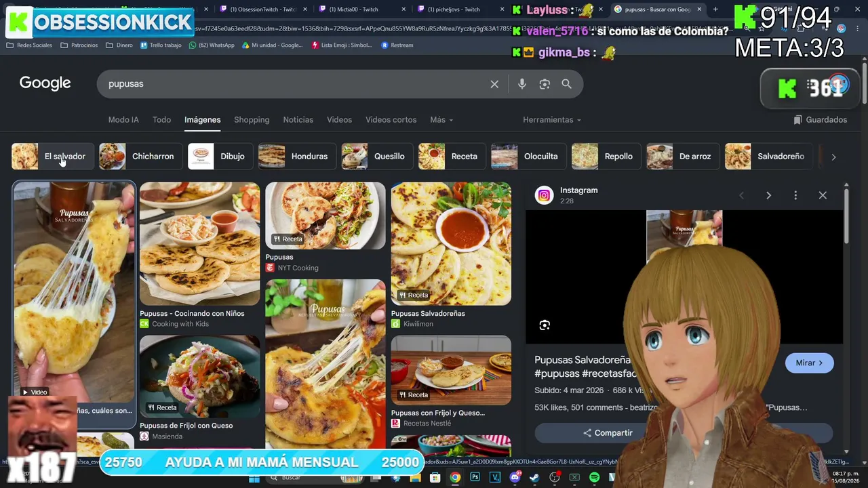Click the Mirar watch button
Screen dimensions: 868x488
pyautogui.click(x=810, y=363)
